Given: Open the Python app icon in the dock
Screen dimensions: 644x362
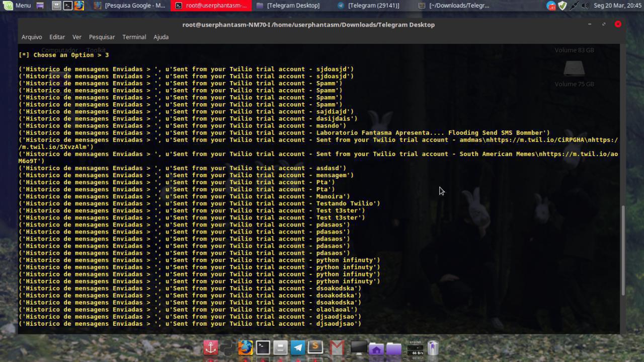Looking at the screenshot, I should click(x=227, y=347).
